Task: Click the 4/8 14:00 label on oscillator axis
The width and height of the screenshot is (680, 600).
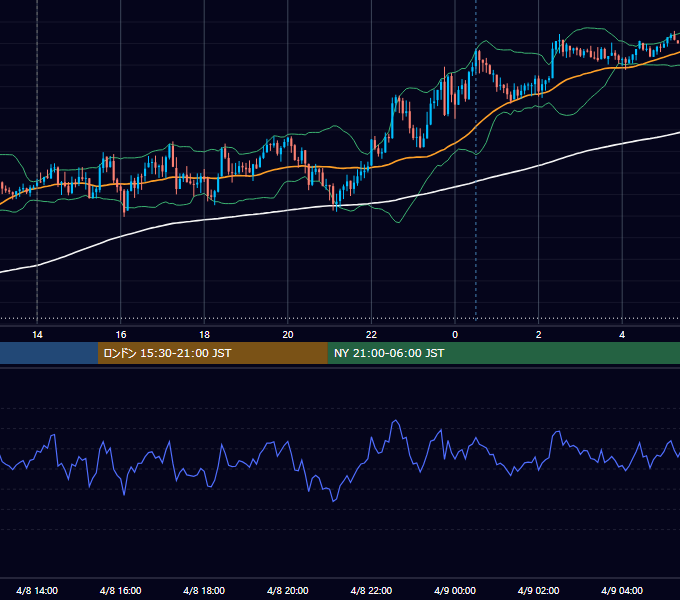Action: click(37, 590)
